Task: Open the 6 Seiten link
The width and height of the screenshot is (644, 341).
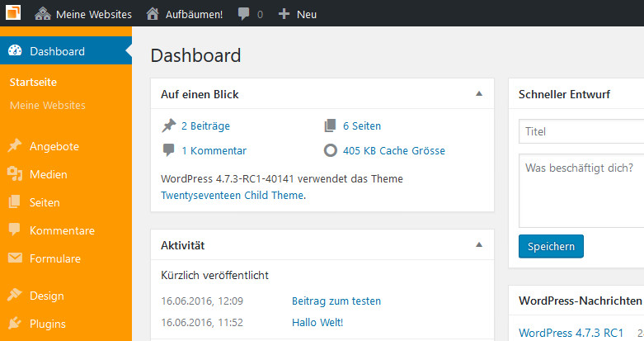Action: pyautogui.click(x=362, y=126)
